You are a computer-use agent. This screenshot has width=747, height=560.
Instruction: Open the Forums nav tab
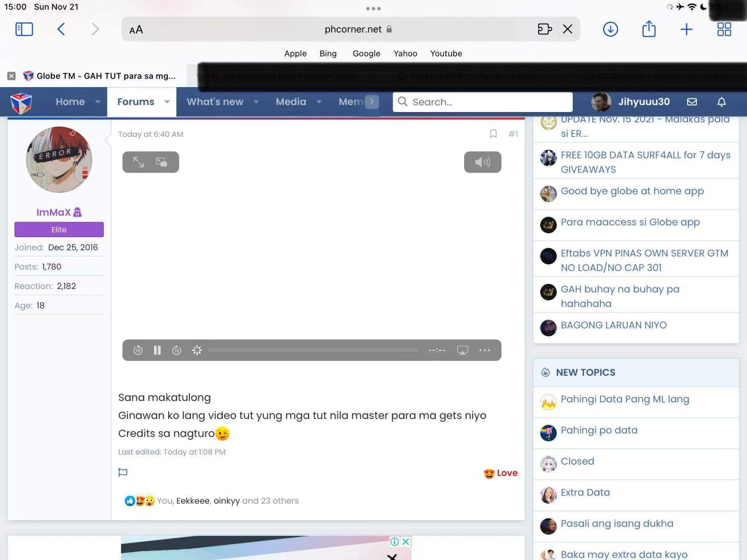tap(136, 102)
